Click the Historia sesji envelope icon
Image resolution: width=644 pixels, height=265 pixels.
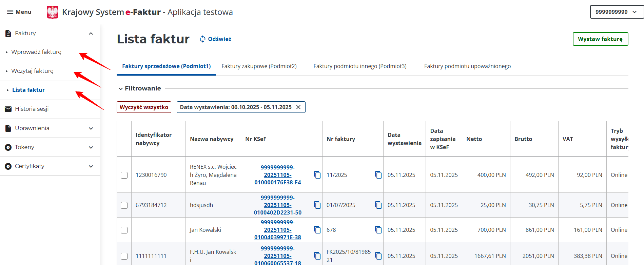8,109
